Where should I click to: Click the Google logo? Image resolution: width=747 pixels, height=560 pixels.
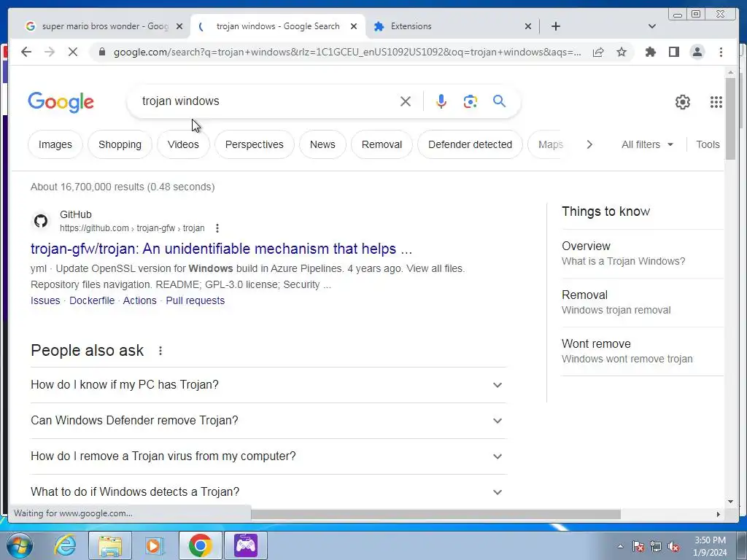tap(61, 102)
